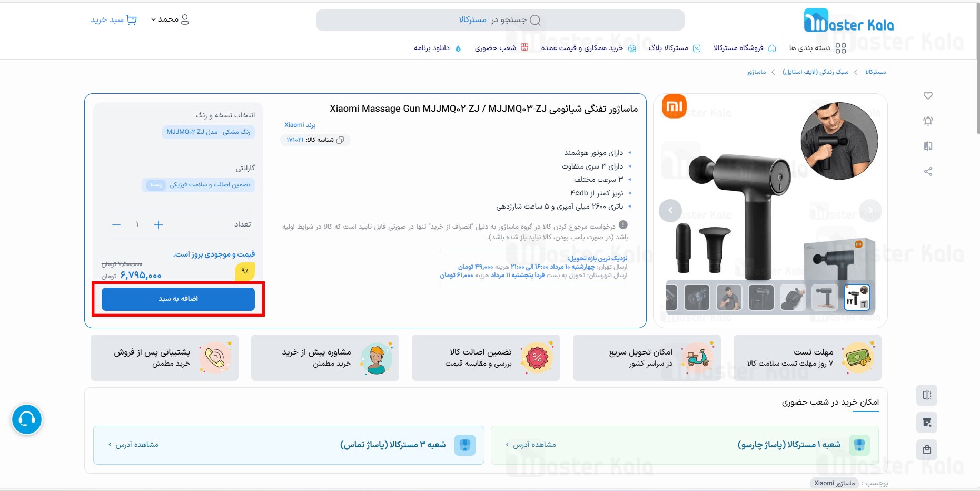Increase quantity with the plus icon
Image resolution: width=980 pixels, height=491 pixels.
159,225
